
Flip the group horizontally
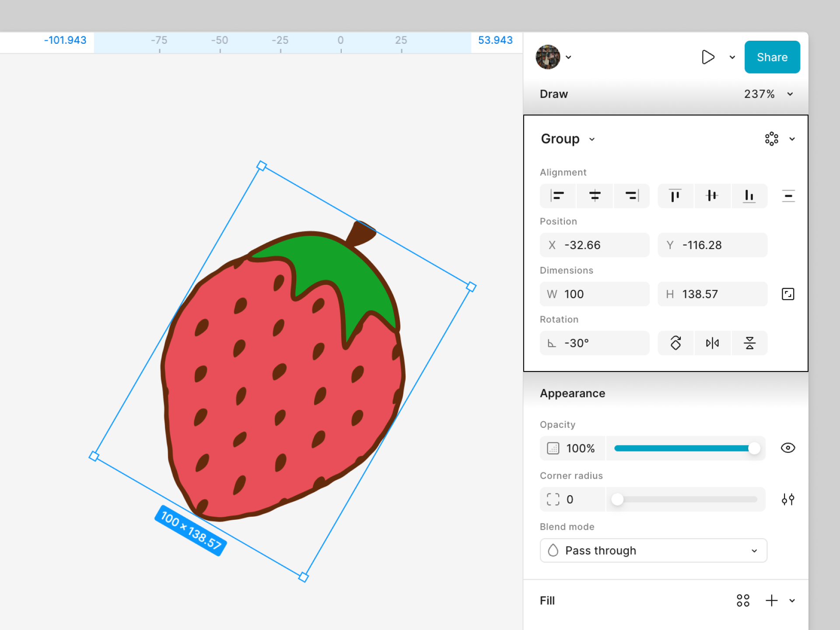pos(712,343)
